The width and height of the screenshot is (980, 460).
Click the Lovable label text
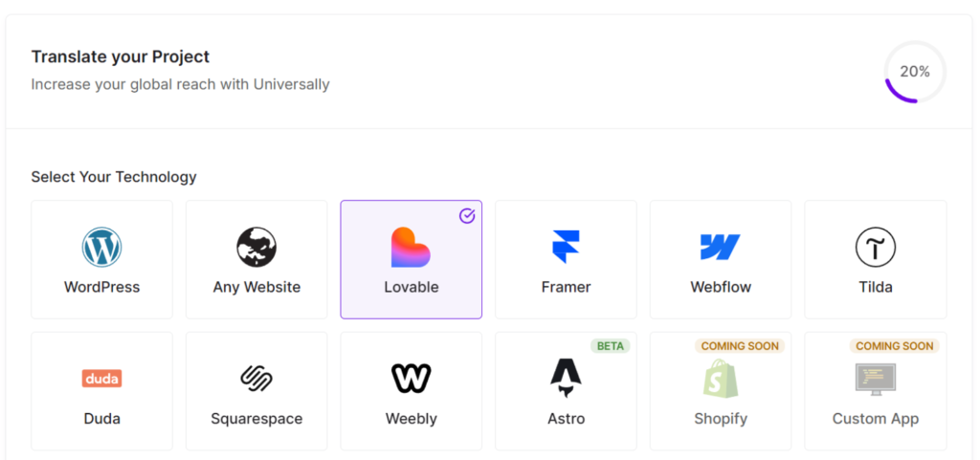click(412, 287)
